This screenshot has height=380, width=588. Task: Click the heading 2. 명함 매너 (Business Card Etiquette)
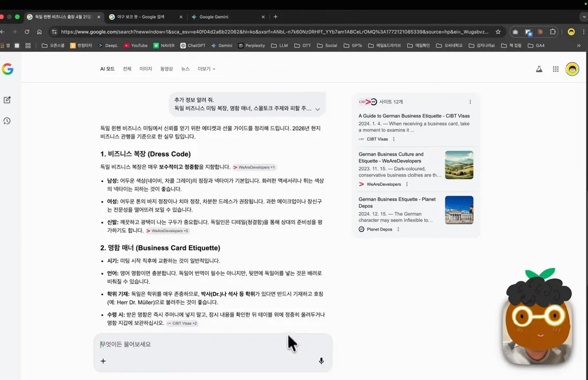tap(160, 248)
